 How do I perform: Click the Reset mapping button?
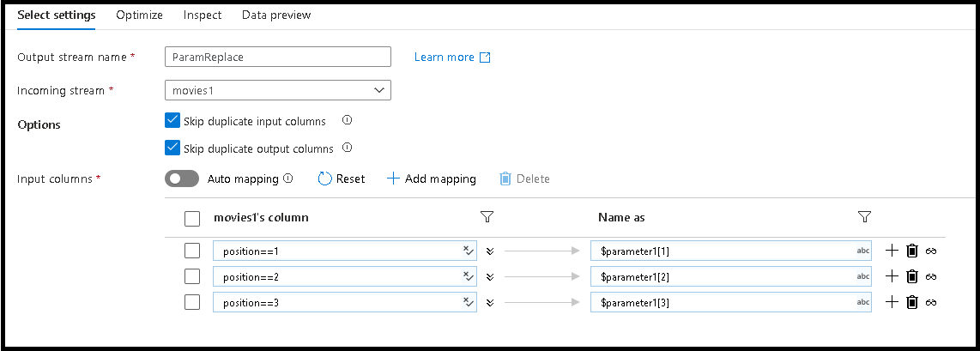(341, 179)
